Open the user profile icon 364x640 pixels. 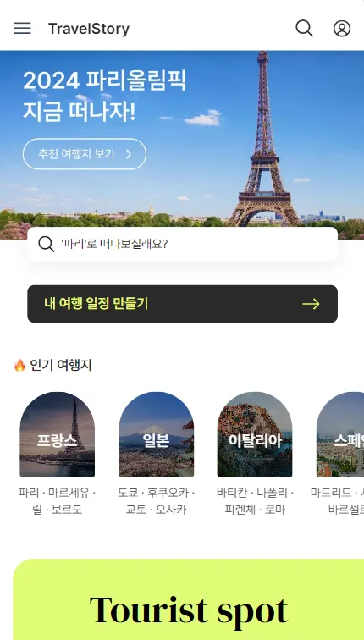click(x=341, y=29)
